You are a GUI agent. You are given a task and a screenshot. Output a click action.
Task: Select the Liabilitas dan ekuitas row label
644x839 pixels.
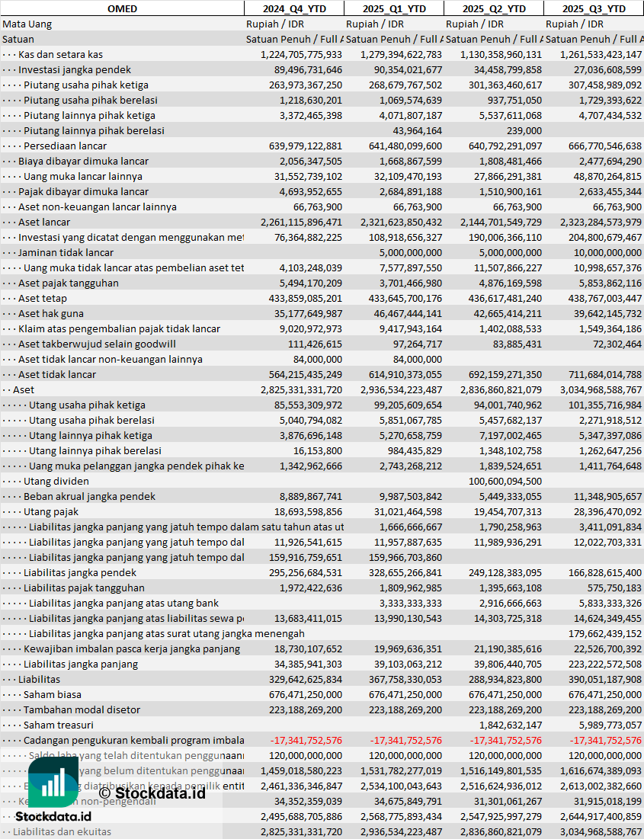click(x=62, y=831)
